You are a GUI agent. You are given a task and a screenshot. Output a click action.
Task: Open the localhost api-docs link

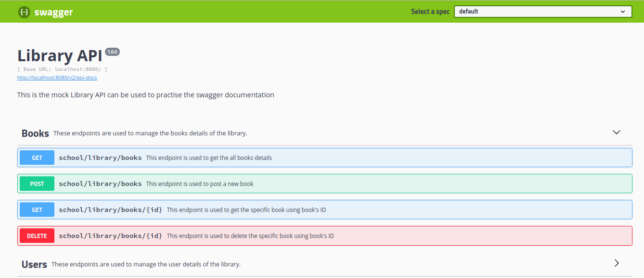pyautogui.click(x=57, y=77)
